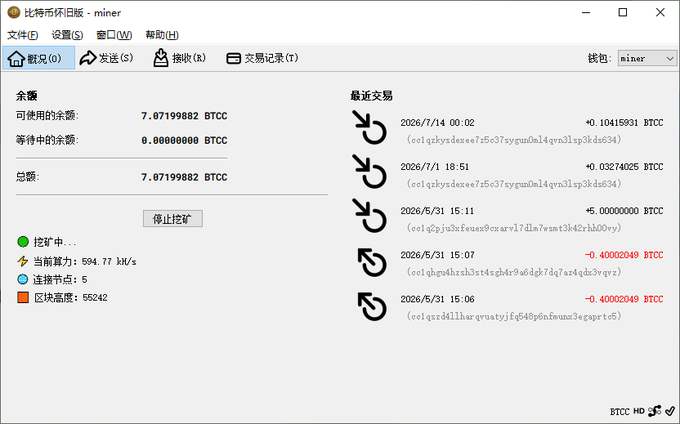Switch to the 发送(S) send tab

point(106,58)
